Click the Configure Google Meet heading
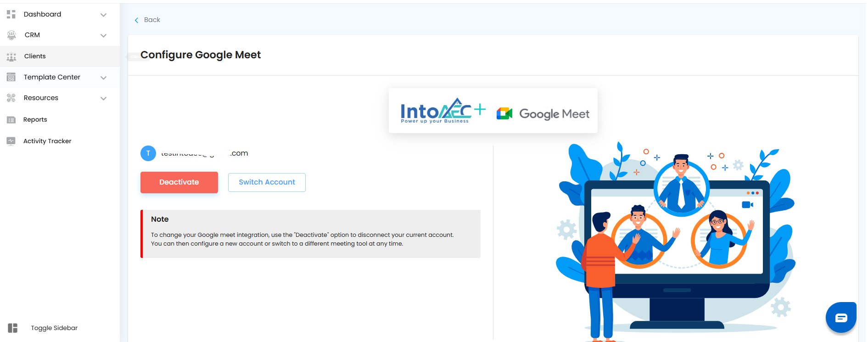868x342 pixels. [x=201, y=55]
